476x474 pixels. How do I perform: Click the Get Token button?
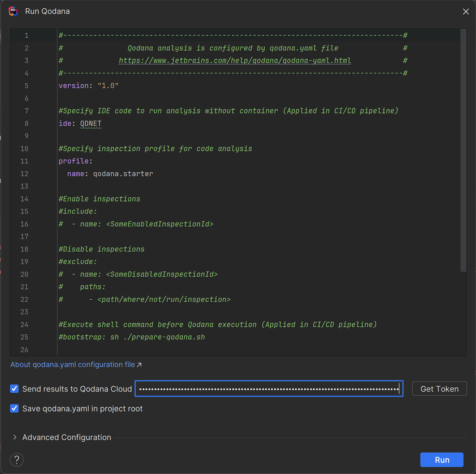[439, 389]
